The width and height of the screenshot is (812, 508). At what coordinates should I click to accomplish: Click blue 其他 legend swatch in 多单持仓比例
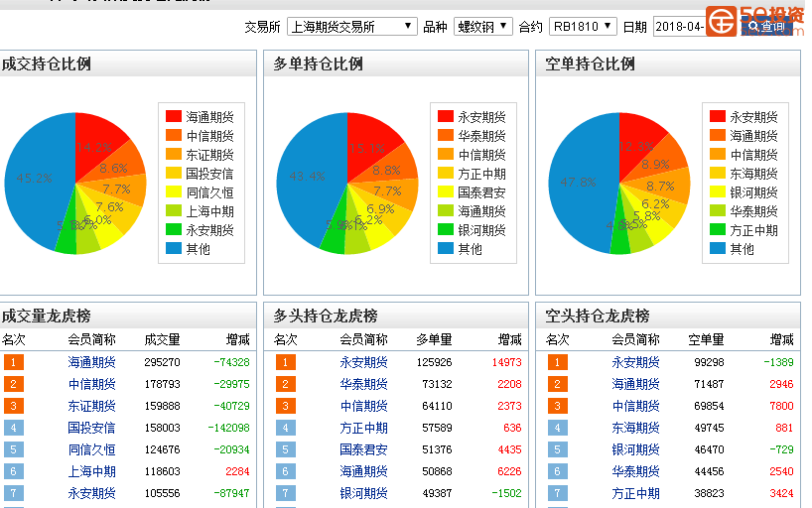[446, 248]
